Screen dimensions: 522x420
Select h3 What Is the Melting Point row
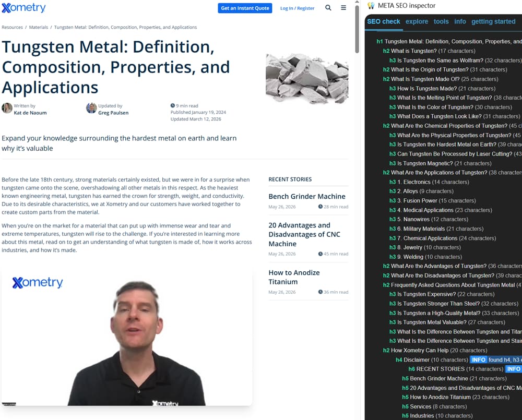click(455, 98)
